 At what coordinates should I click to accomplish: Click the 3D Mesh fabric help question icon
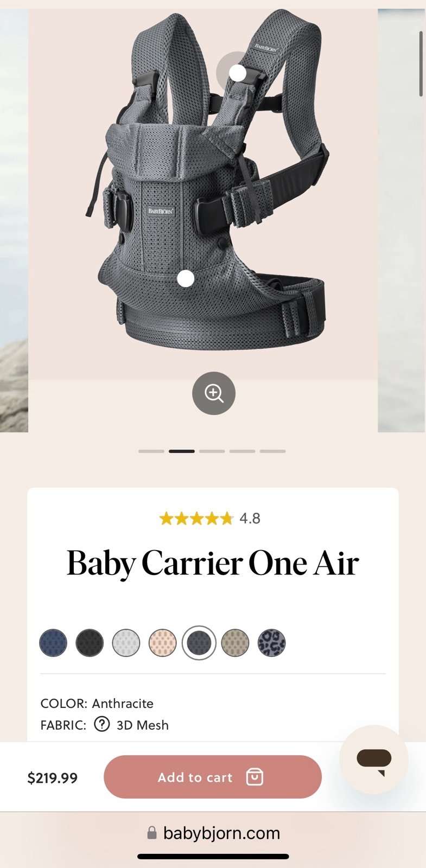pyautogui.click(x=101, y=724)
